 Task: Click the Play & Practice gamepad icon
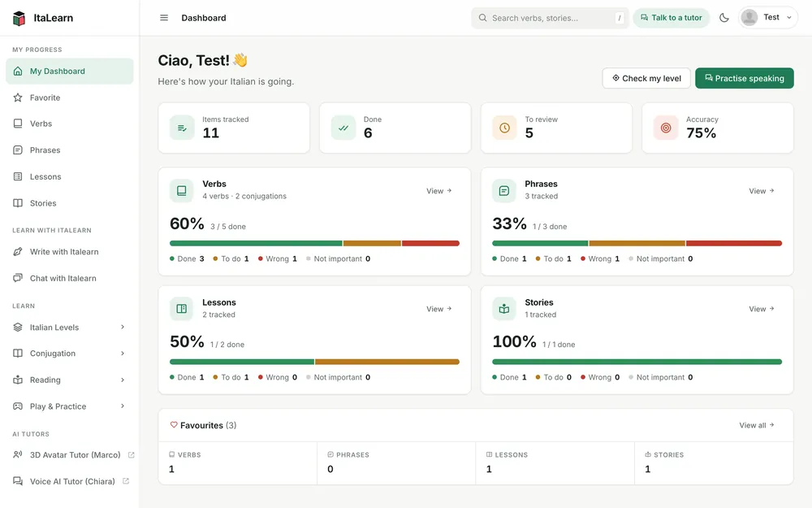tap(18, 406)
